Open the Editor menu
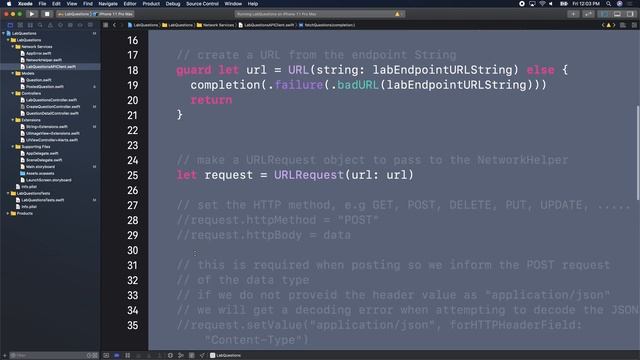Screen dimensions: 640x360 [x=130, y=4]
